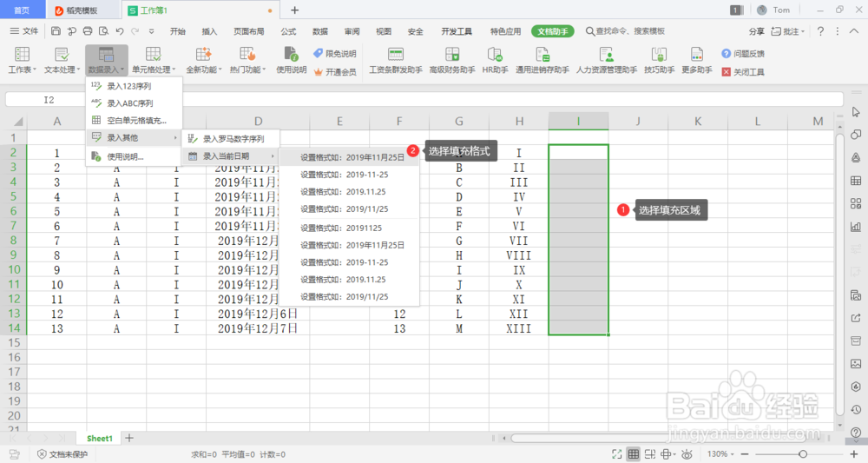Open 工资条群发助手 tool
868x463 pixels.
coord(396,60)
